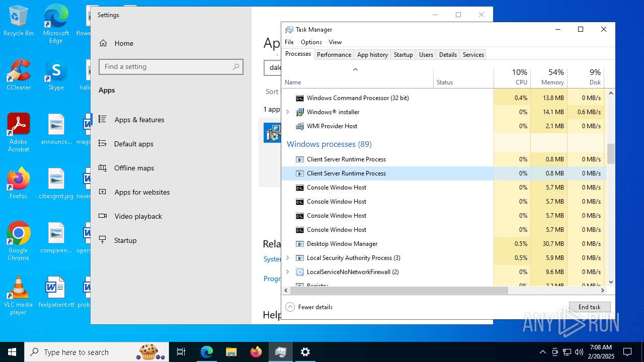Toggle the Name column sort arrow
644x362 pixels.
point(355,69)
